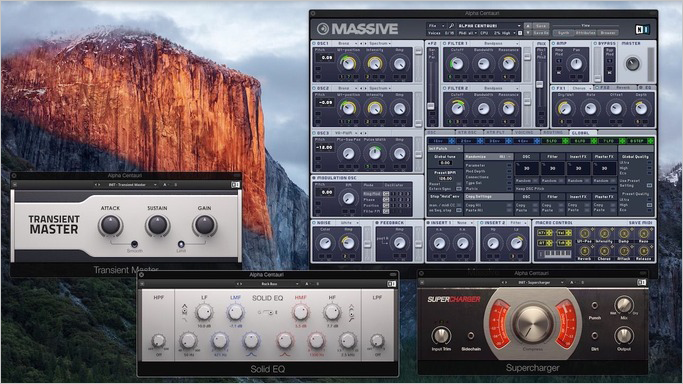Click the Sustain knob in Transient Master
Image resolution: width=683 pixels, height=384 pixels.
point(157,225)
